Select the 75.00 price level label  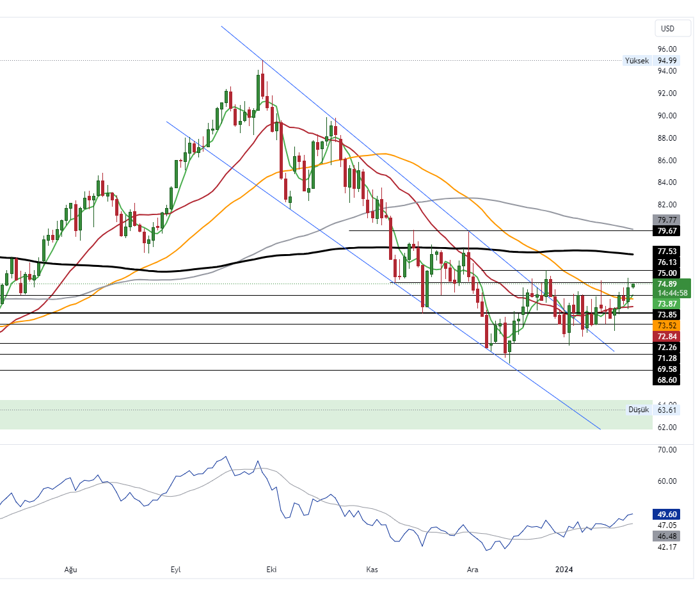[667, 273]
